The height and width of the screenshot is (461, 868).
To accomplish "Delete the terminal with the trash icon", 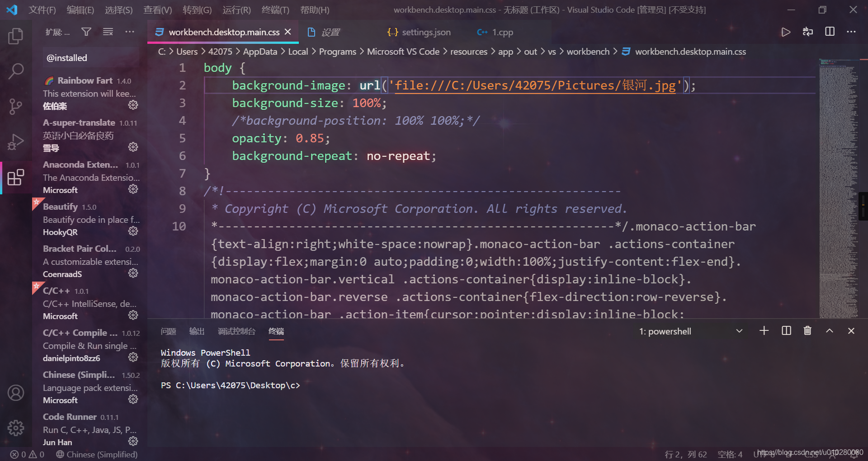I will tap(807, 331).
